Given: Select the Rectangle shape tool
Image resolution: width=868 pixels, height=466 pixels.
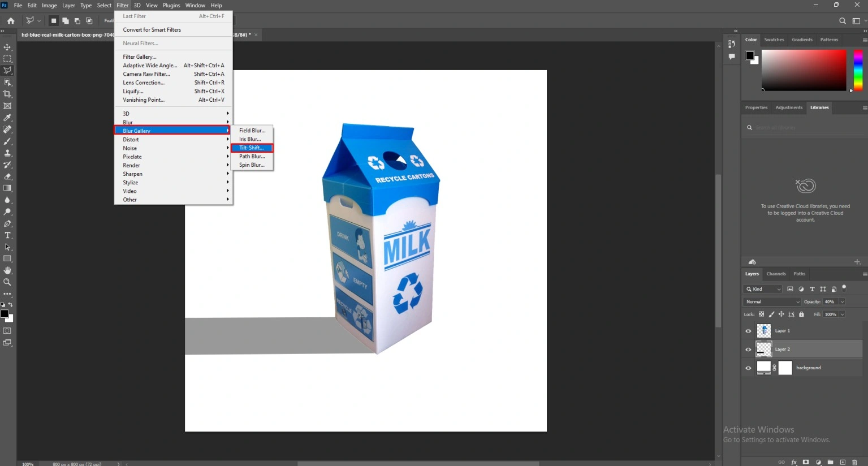Looking at the screenshot, I should point(7,259).
